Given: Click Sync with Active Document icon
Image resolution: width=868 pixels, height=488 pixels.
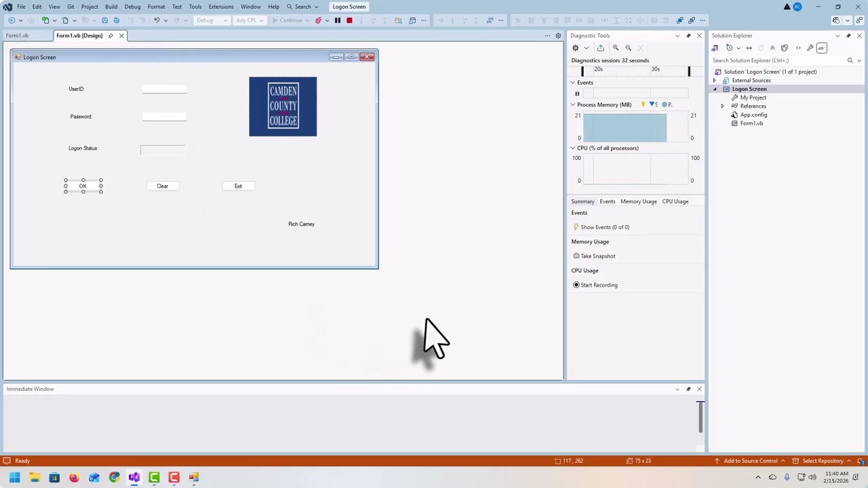Looking at the screenshot, I should pyautogui.click(x=749, y=48).
